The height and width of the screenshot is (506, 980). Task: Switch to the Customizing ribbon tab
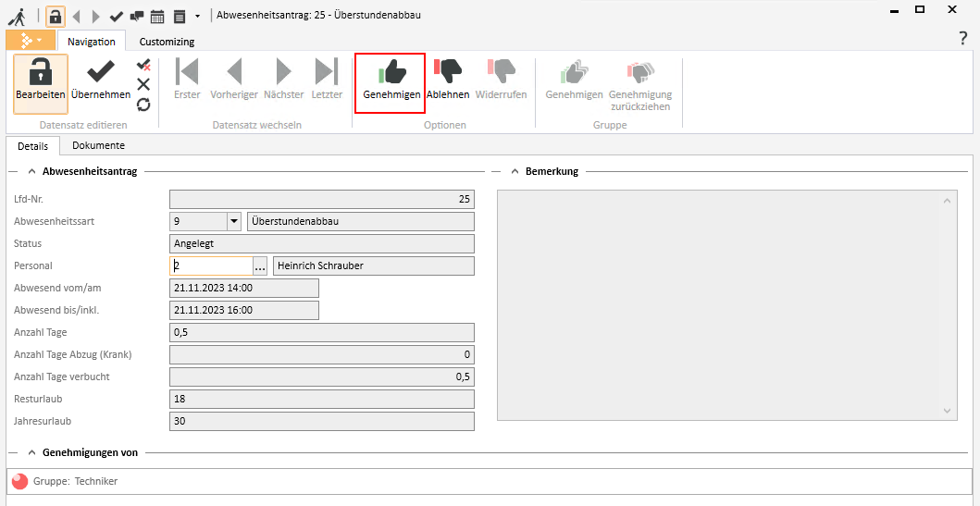pos(167,42)
